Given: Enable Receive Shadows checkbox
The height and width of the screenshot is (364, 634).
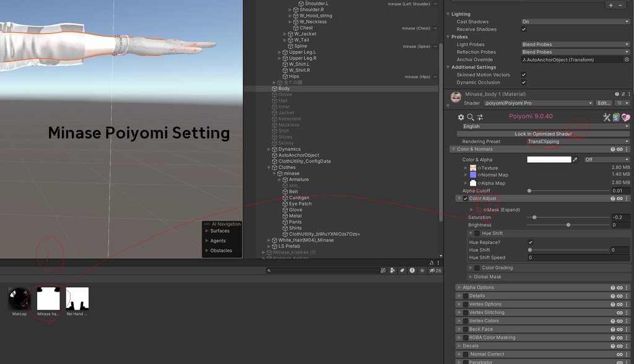Looking at the screenshot, I should [x=523, y=29].
